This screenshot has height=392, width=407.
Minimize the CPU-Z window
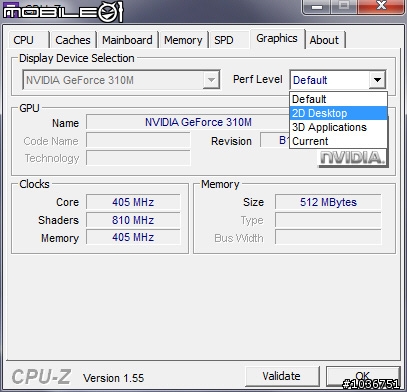(317, 6)
